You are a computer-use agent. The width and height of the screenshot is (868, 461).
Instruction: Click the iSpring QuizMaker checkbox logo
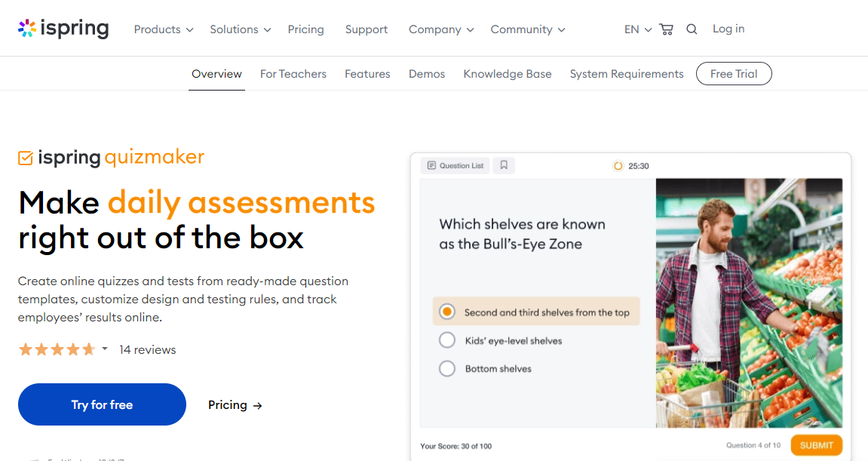tap(26, 158)
